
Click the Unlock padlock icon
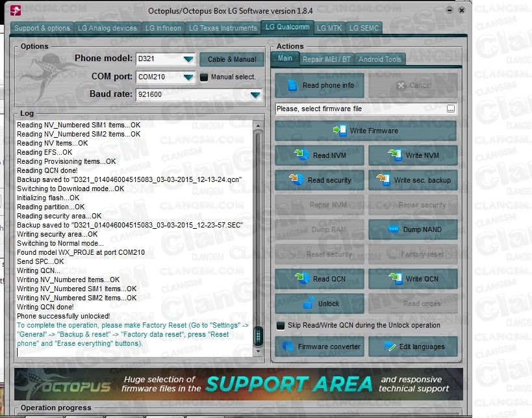pyautogui.click(x=309, y=303)
